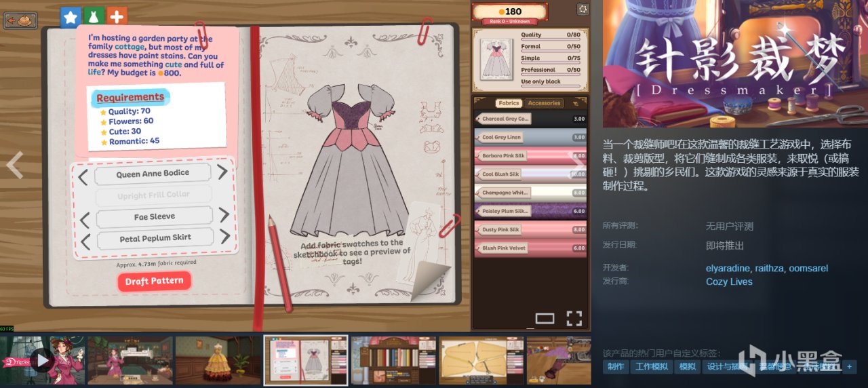Click the Fae Sleeve selector

pyautogui.click(x=154, y=217)
